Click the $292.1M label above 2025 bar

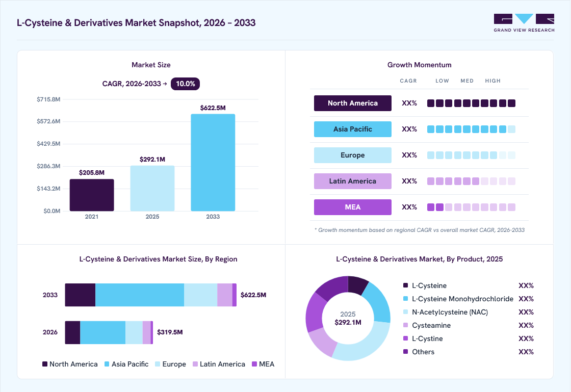(x=152, y=160)
